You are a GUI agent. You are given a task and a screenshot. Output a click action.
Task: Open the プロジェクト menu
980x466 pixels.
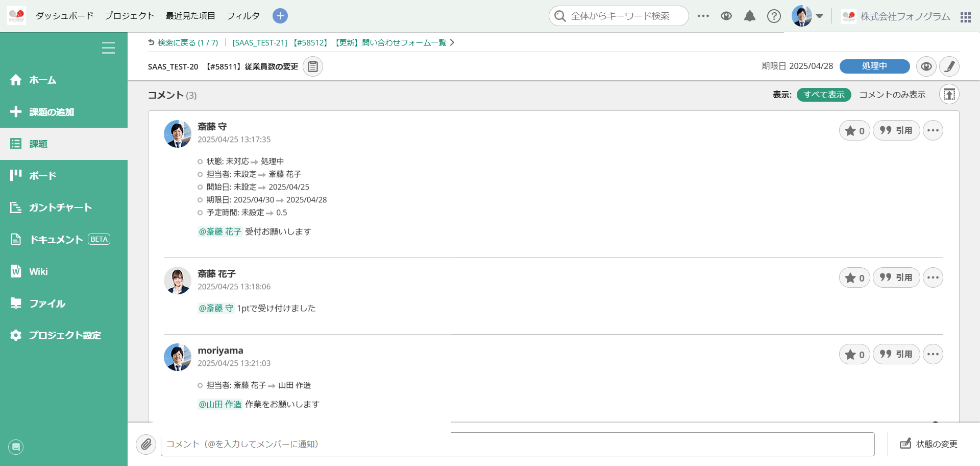(129, 16)
